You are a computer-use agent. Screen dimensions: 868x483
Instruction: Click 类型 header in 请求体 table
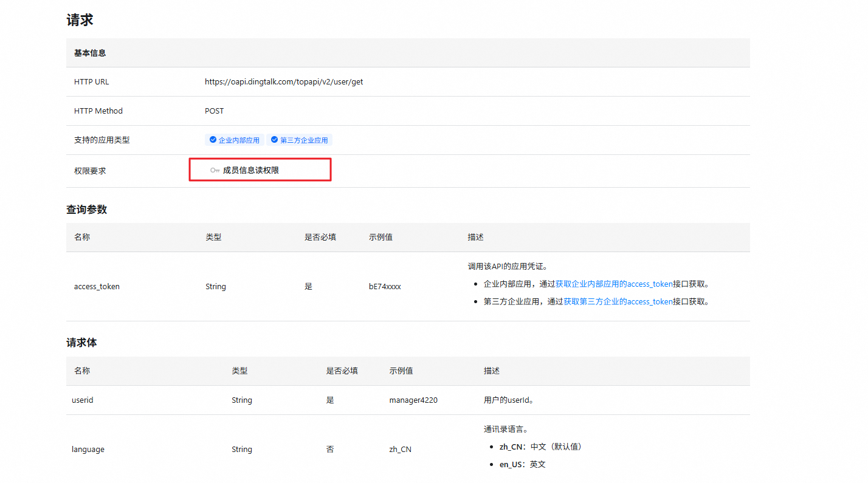(239, 371)
